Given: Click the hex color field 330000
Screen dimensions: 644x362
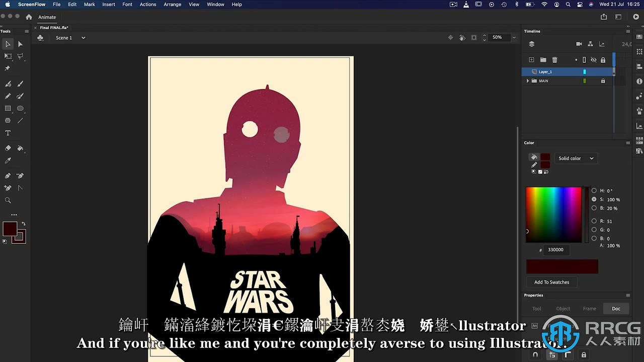Looking at the screenshot, I should 557,250.
